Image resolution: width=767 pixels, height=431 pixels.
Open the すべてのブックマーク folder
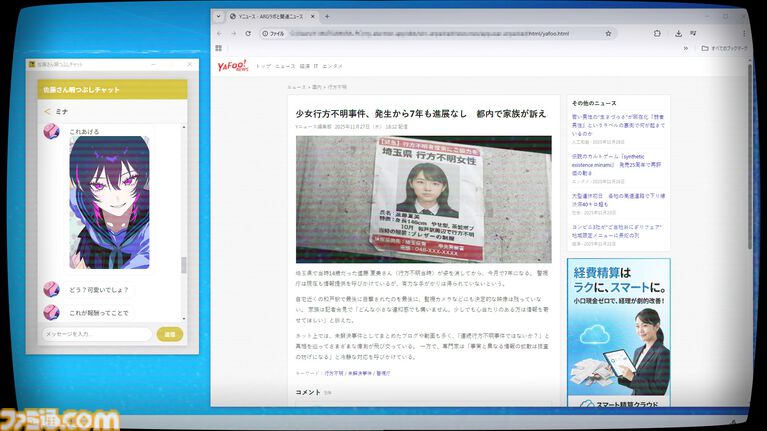click(x=723, y=48)
